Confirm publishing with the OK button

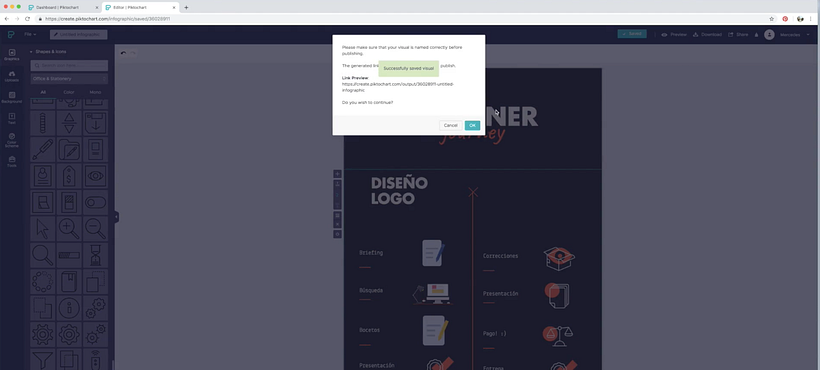(472, 125)
